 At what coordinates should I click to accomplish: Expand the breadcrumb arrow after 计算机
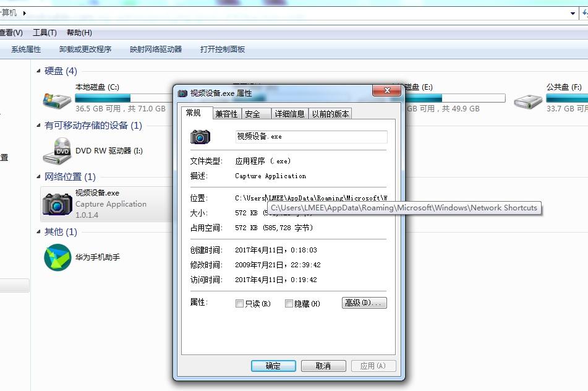[24, 13]
